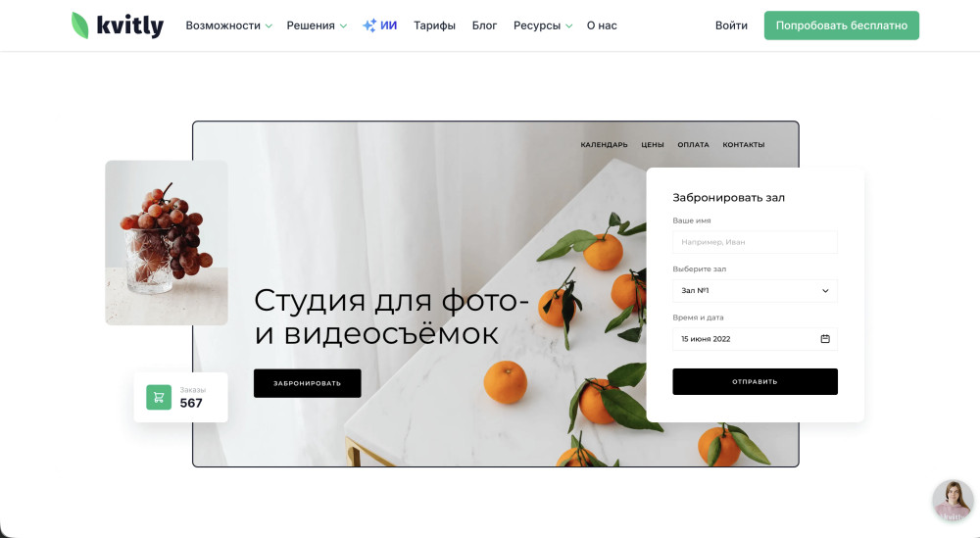Focus the Ваше имя input field
980x538 pixels.
coord(755,242)
